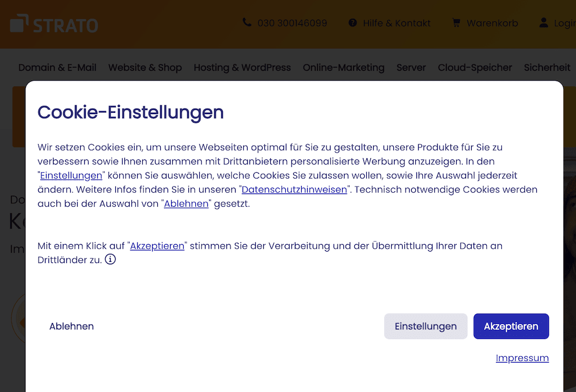Accept cookies with the Akzeptieren button
The height and width of the screenshot is (392, 576).
pyautogui.click(x=511, y=326)
